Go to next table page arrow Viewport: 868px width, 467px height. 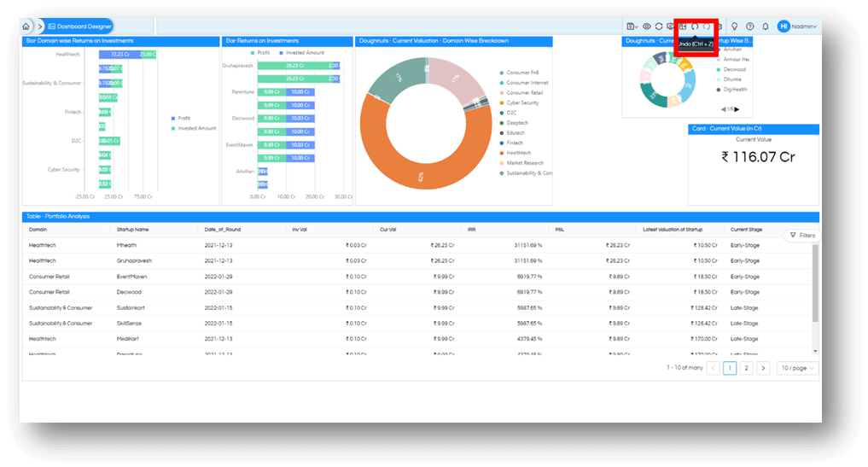point(763,368)
